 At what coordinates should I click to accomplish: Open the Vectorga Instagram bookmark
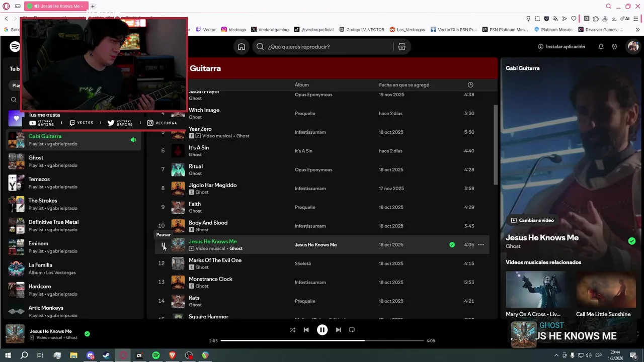(234, 30)
